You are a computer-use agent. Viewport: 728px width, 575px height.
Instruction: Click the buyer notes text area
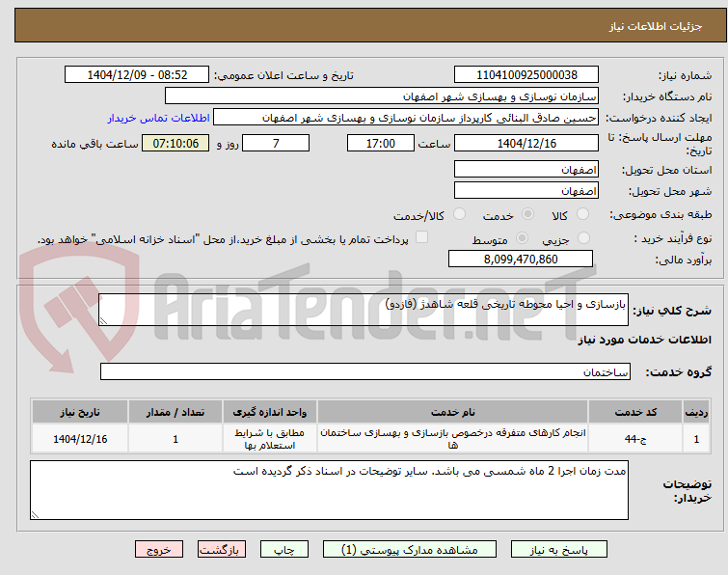tap(329, 490)
